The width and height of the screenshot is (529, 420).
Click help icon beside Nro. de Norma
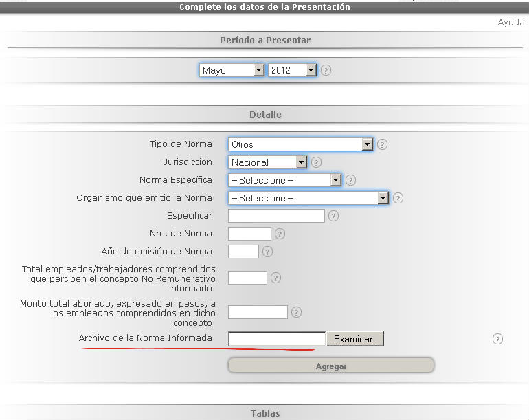[280, 234]
